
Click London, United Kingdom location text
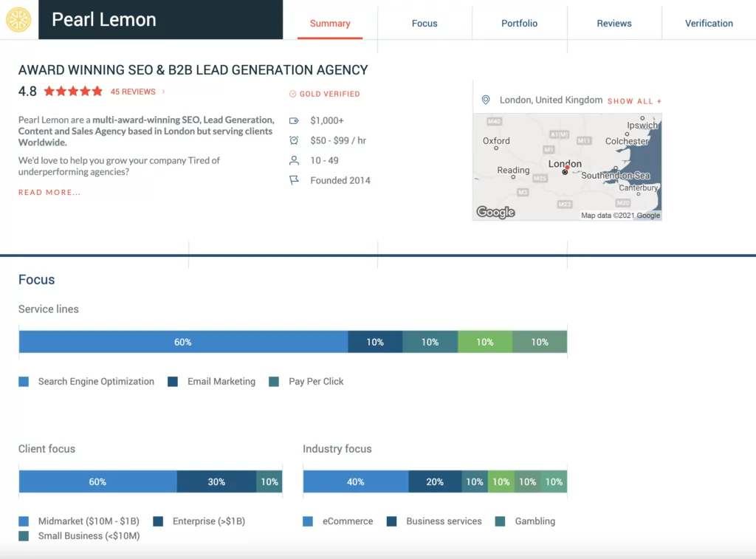tap(551, 100)
